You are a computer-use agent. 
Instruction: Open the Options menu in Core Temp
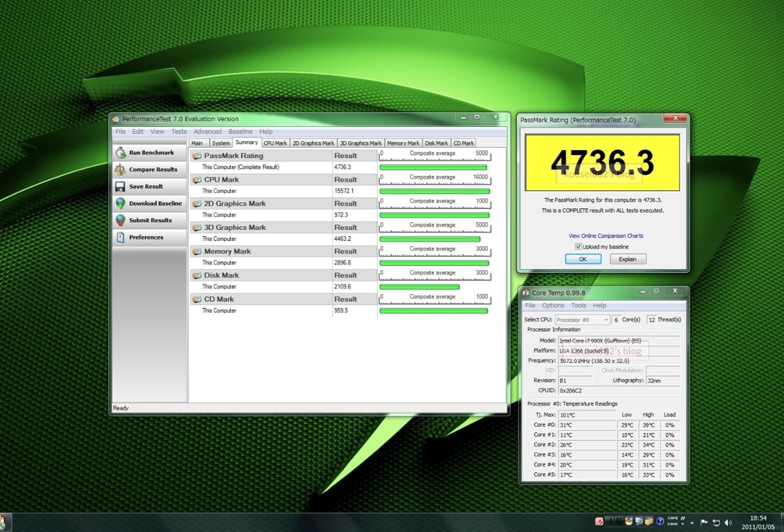coord(552,305)
